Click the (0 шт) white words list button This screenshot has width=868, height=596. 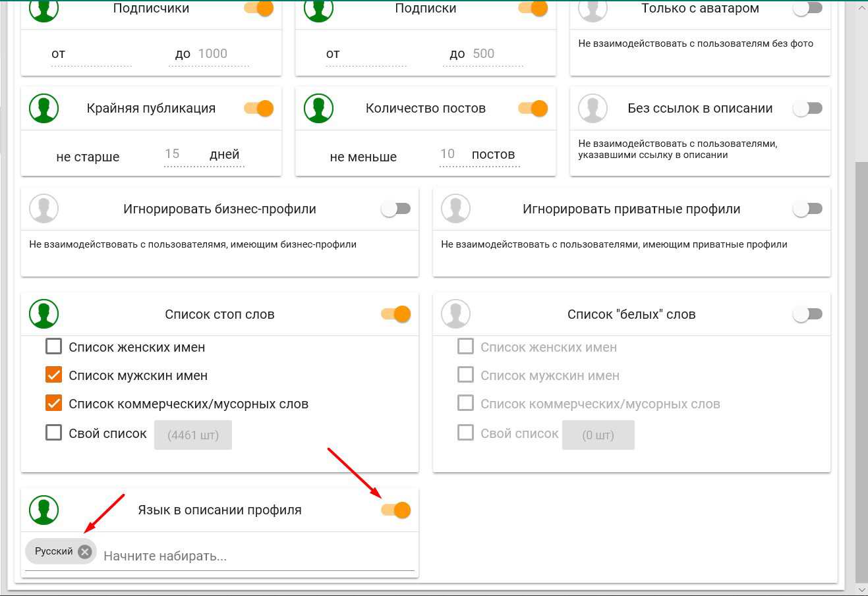598,435
